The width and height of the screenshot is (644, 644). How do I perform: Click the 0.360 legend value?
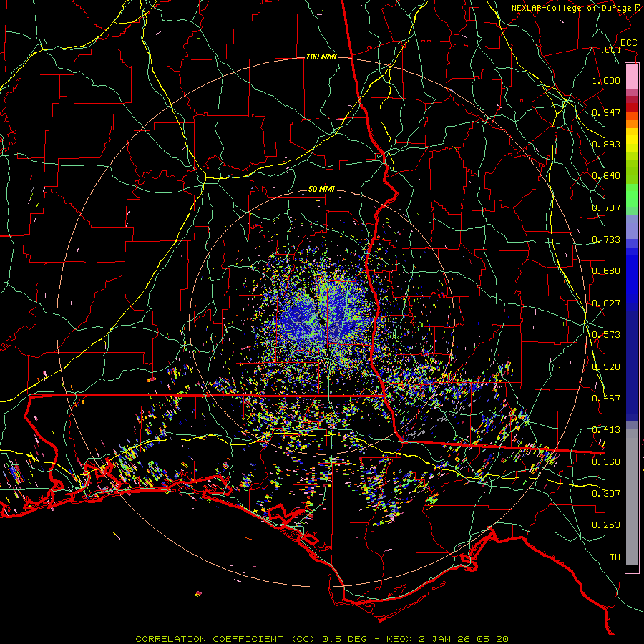coord(606,462)
